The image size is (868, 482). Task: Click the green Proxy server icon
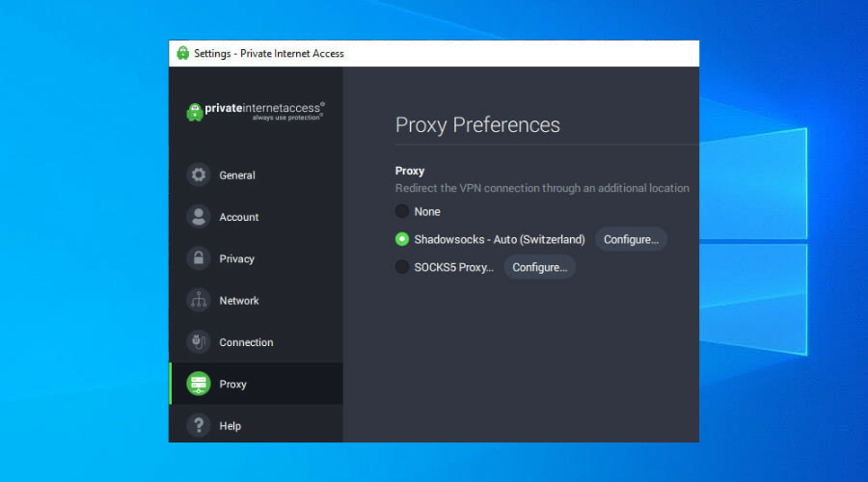(x=199, y=384)
